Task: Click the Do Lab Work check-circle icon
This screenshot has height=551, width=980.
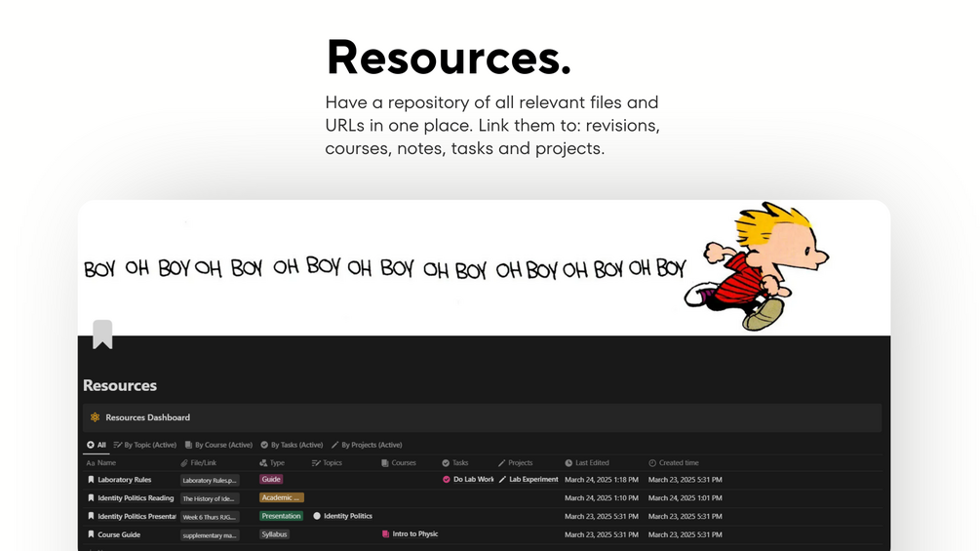Action: (x=447, y=480)
